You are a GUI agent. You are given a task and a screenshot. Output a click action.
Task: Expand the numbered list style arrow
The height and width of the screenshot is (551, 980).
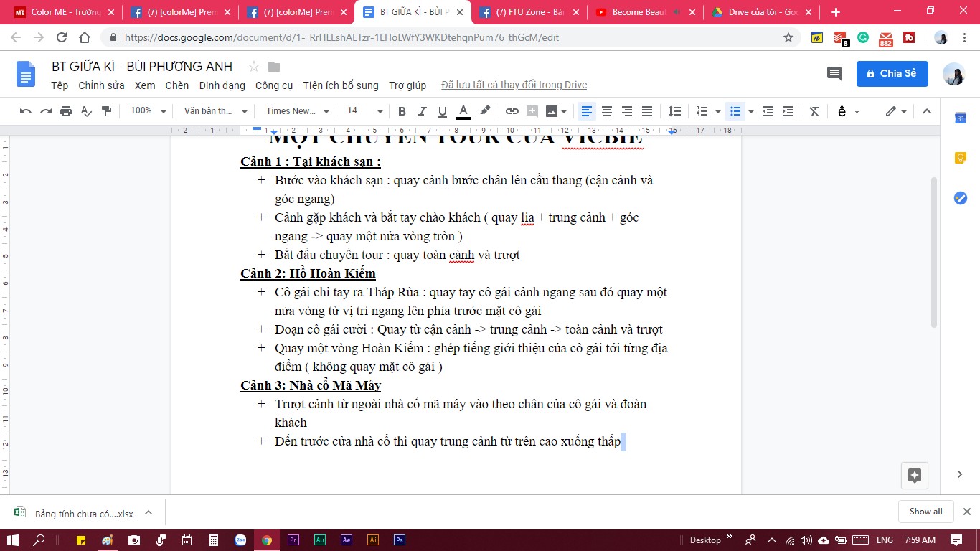[x=718, y=112]
